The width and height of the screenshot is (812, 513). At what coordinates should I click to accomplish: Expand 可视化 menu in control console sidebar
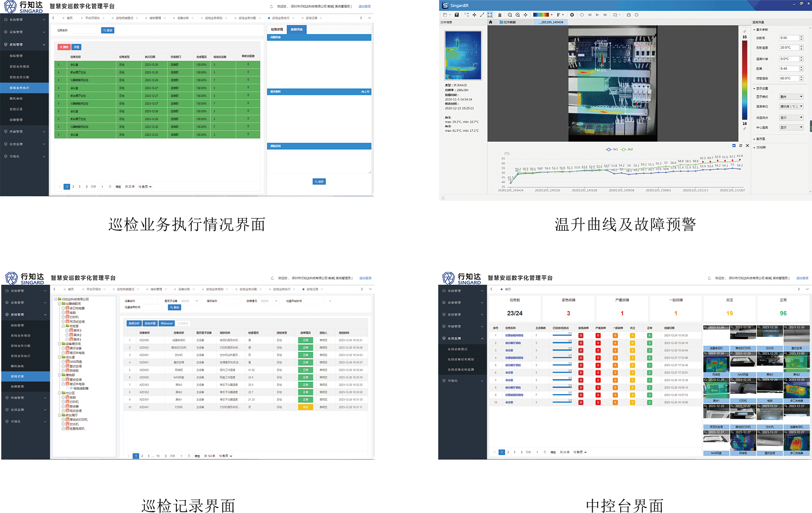click(463, 381)
